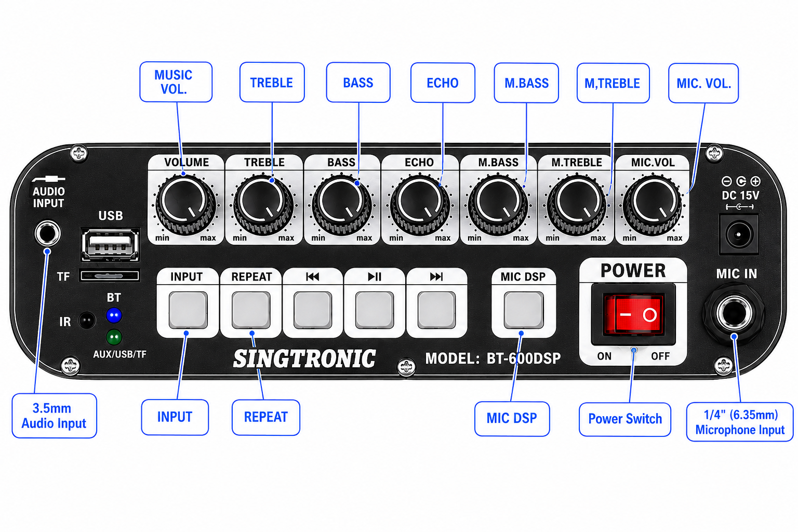Click the AUDIO INPUT printed label

(x=48, y=197)
